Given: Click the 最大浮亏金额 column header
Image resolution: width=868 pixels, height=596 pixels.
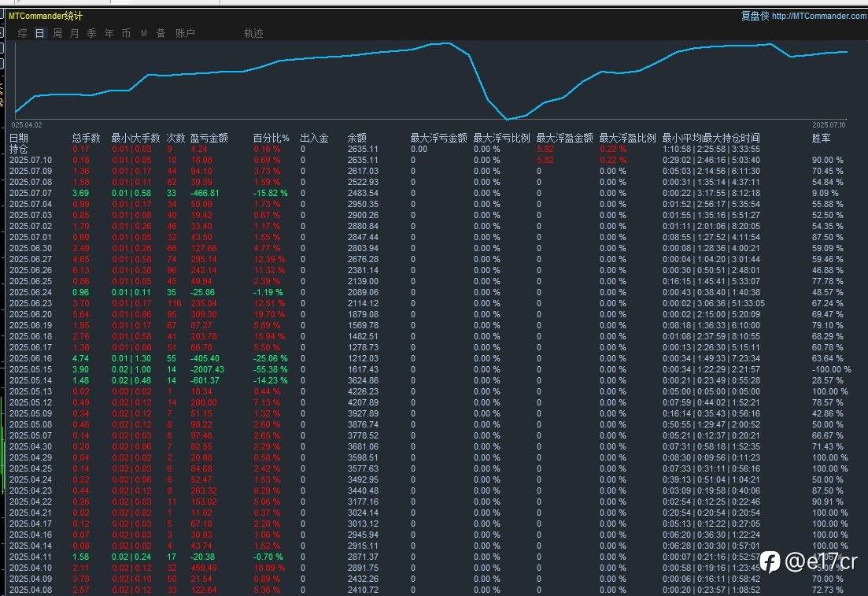Looking at the screenshot, I should pyautogui.click(x=439, y=138).
